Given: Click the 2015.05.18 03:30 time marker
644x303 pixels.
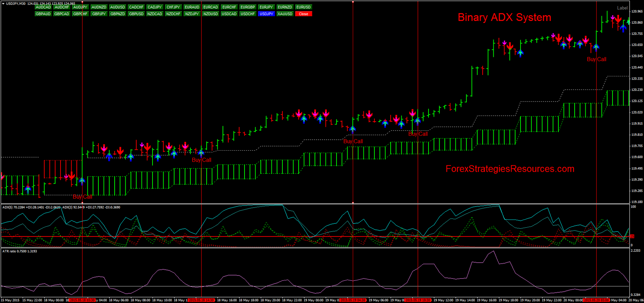Looking at the screenshot, I should pos(82,300).
